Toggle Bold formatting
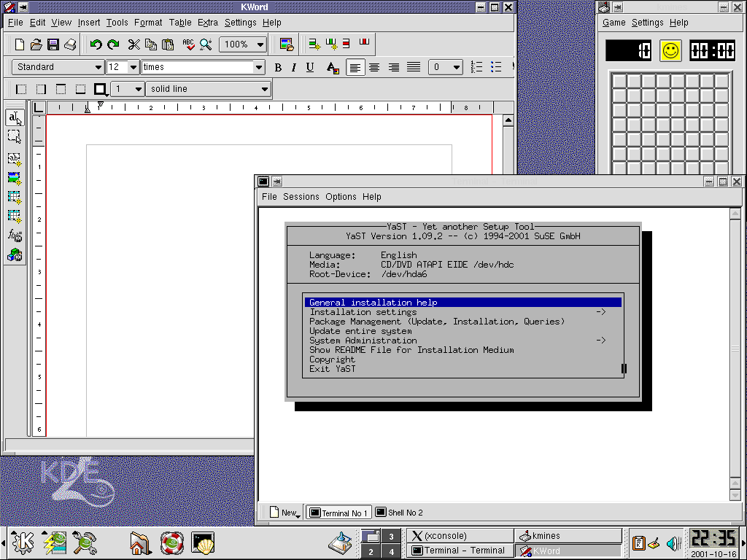Image resolution: width=747 pixels, height=560 pixels. point(278,68)
